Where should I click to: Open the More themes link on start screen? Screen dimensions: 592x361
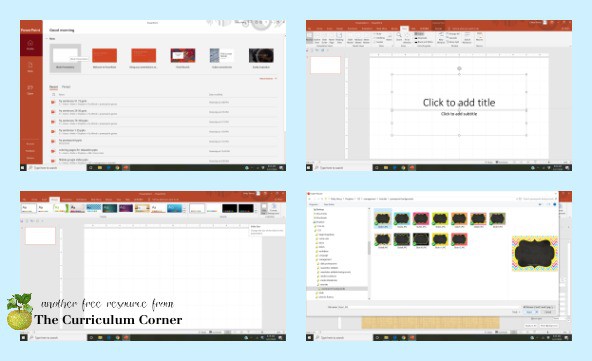(x=268, y=79)
